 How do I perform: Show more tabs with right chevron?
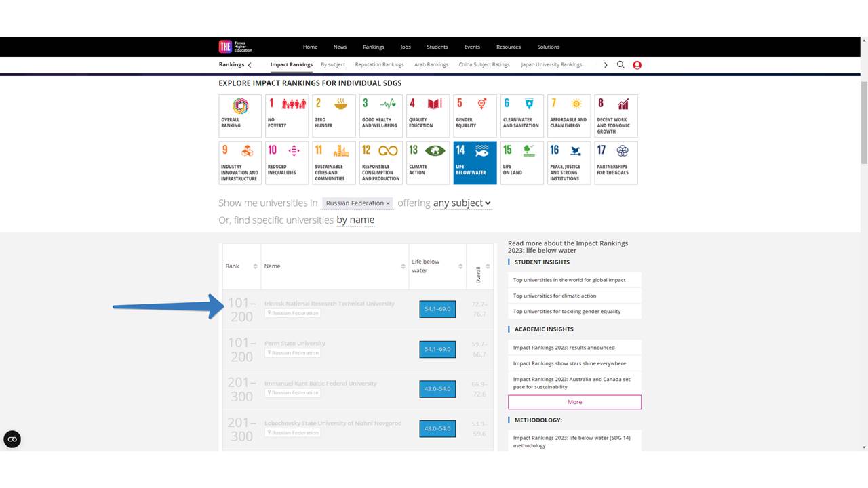[606, 65]
